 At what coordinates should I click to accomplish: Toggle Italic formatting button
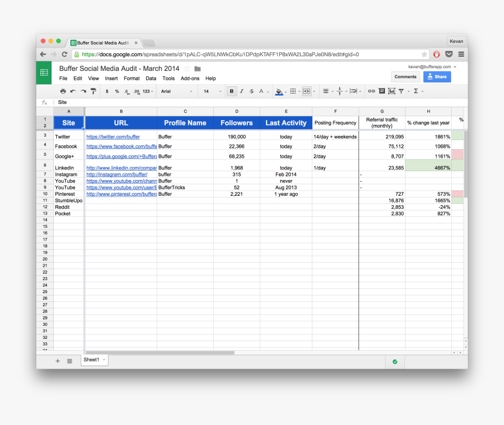(241, 91)
